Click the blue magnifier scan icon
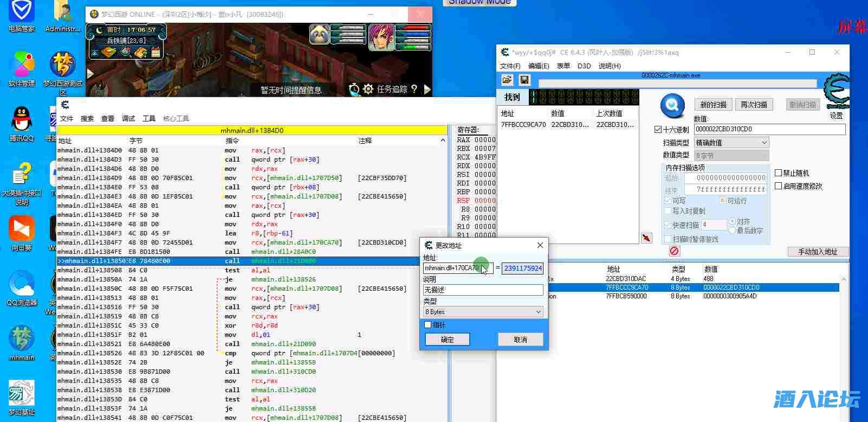The image size is (868, 422). 672,105
